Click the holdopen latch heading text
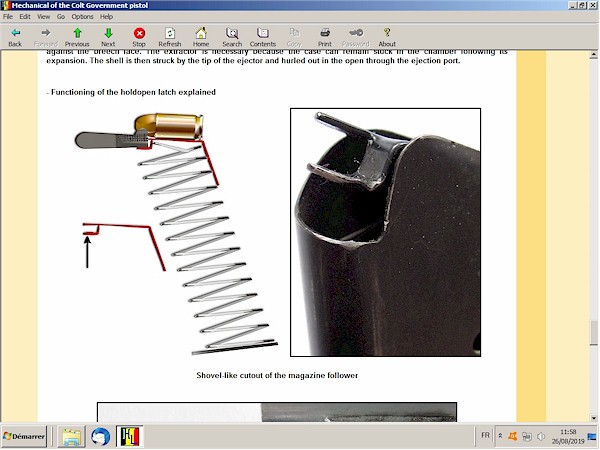The image size is (600, 450). click(131, 92)
